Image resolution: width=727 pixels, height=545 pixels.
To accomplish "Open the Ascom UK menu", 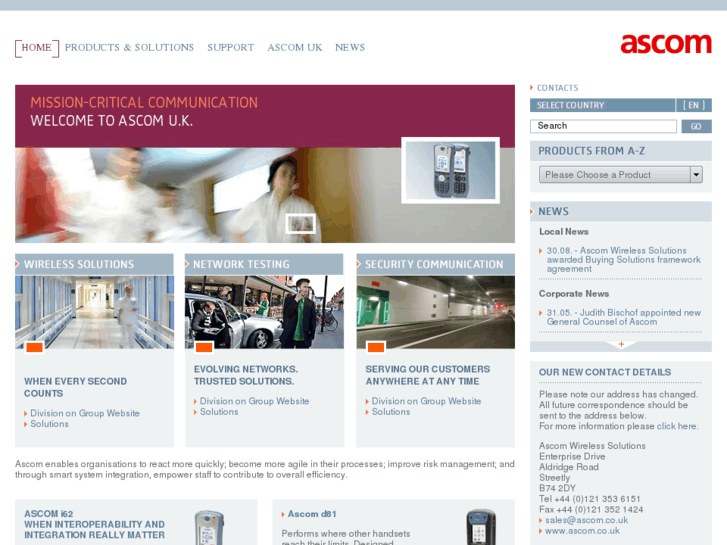I will click(294, 47).
